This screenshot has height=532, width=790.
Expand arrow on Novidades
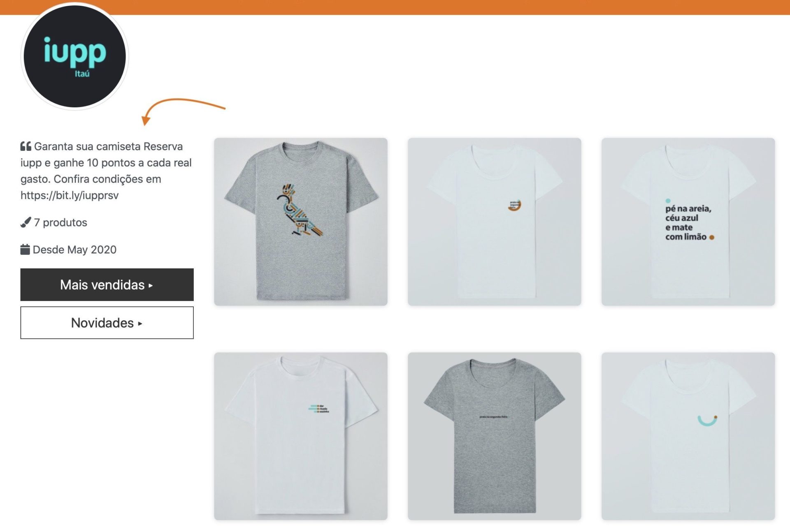[x=140, y=324]
